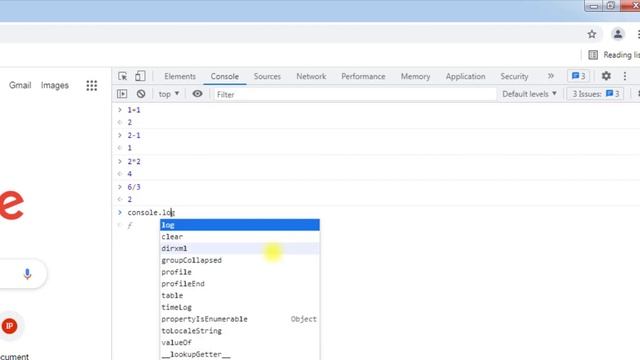Open the red IP shortcut icon
Viewport: 640px width, 360px height.
tap(9, 326)
